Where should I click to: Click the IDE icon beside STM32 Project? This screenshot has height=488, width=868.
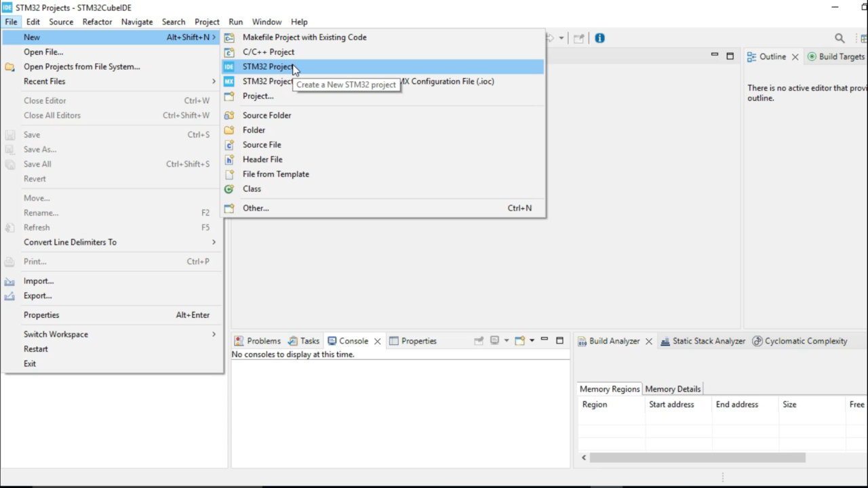click(x=229, y=66)
